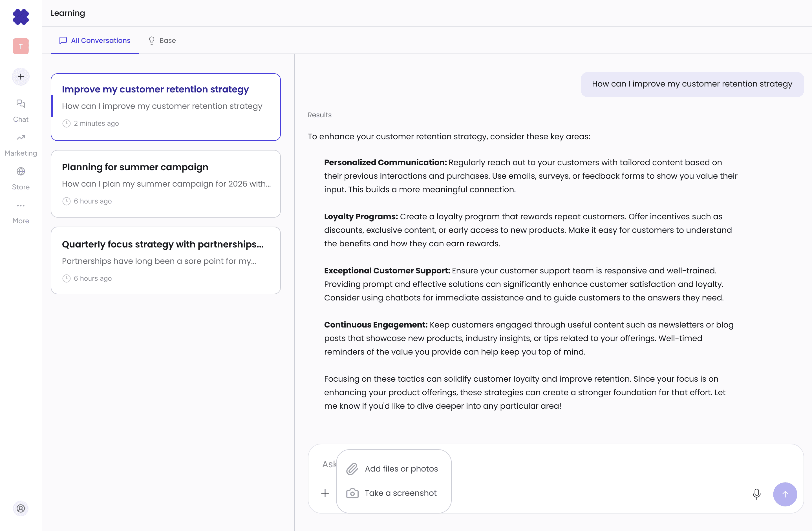Open Chat from the sidebar
This screenshot has width=812, height=531.
coord(21,110)
